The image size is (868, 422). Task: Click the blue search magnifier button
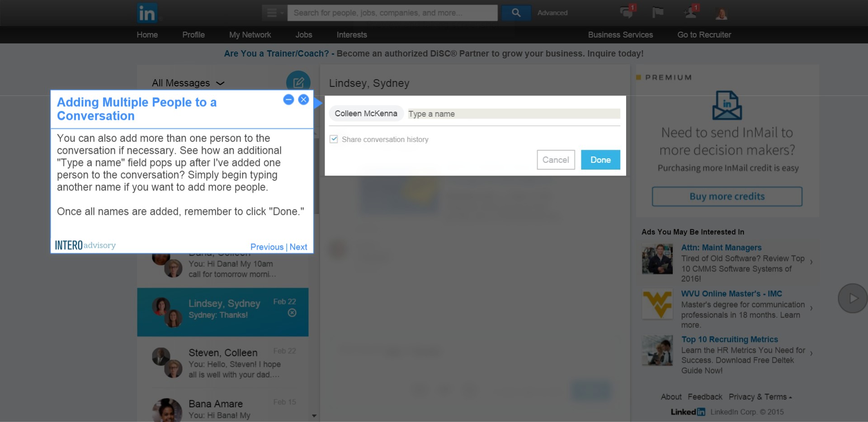(x=516, y=13)
